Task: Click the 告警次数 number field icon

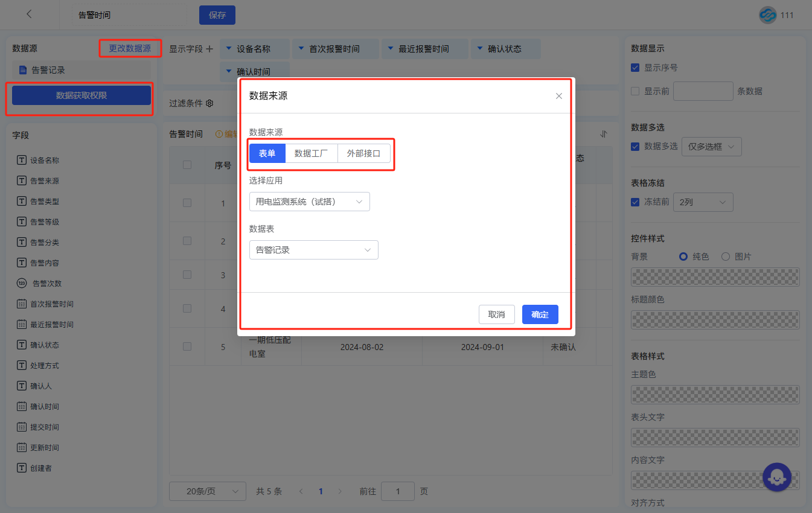Action: pyautogui.click(x=22, y=284)
